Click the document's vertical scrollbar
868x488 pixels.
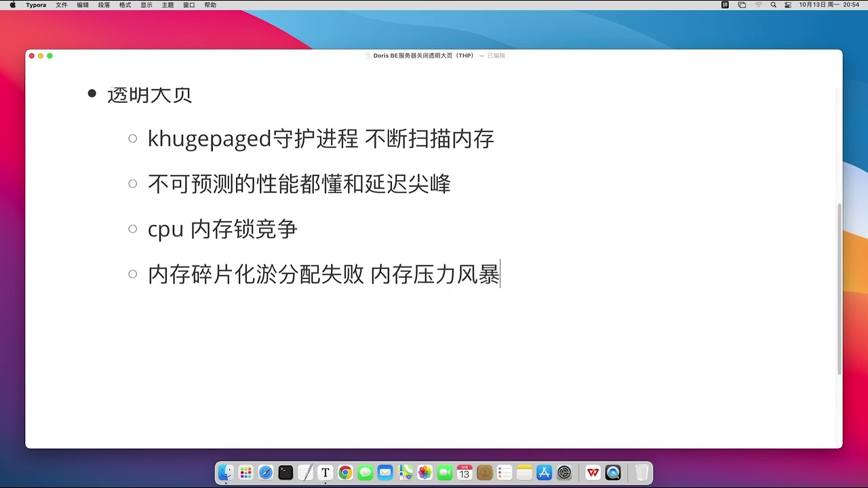tap(840, 289)
